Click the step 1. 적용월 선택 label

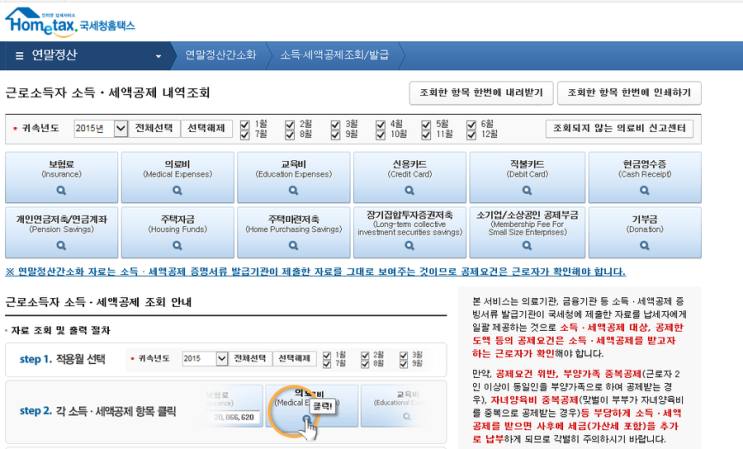point(62,359)
